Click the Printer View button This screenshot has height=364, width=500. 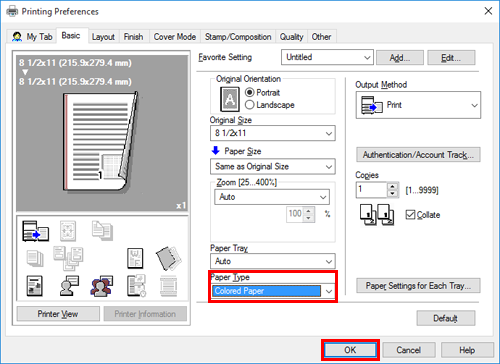pos(58,314)
